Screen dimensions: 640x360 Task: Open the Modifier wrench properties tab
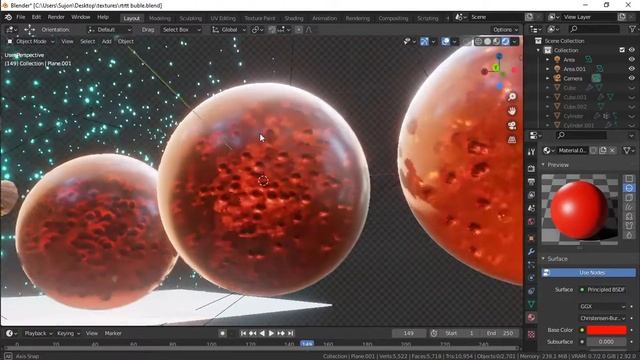[531, 251]
